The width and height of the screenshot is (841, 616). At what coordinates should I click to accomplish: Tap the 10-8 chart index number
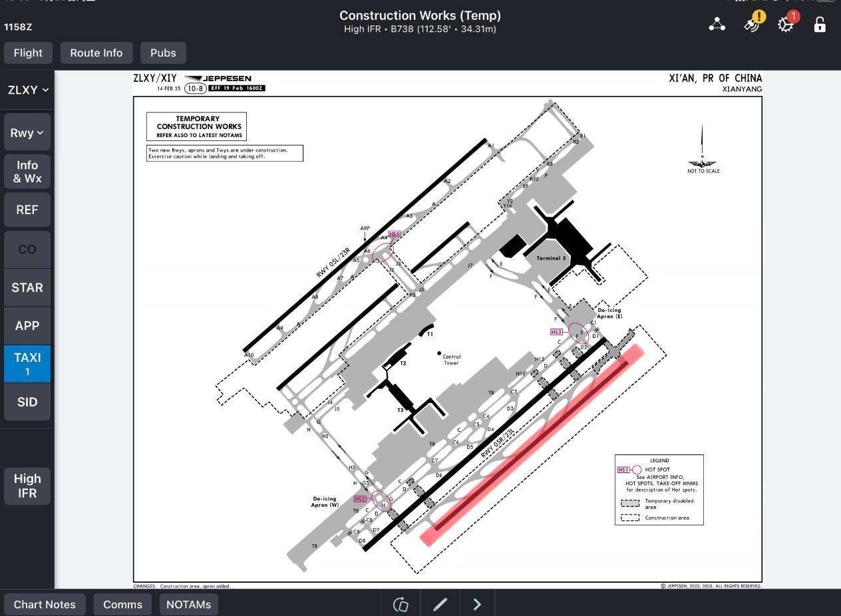pos(195,88)
